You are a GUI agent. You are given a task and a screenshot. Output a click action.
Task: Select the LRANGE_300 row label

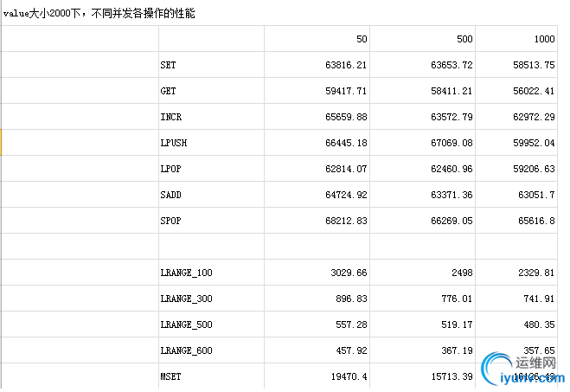212,299
